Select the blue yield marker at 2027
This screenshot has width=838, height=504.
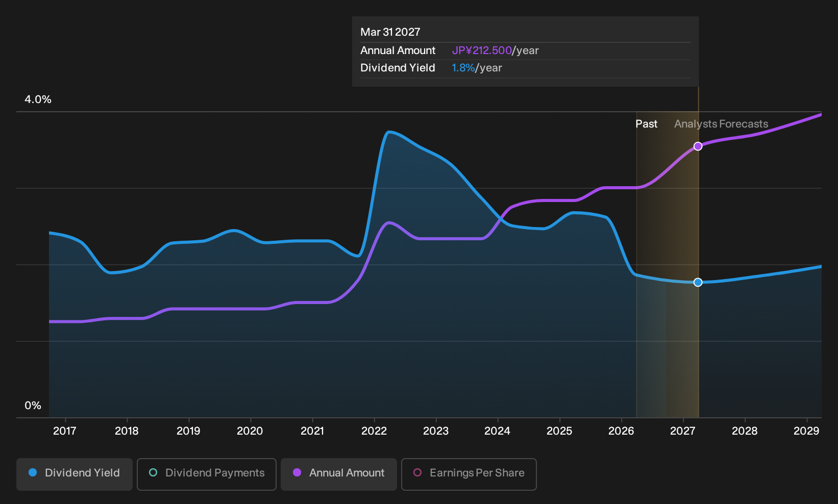[698, 282]
